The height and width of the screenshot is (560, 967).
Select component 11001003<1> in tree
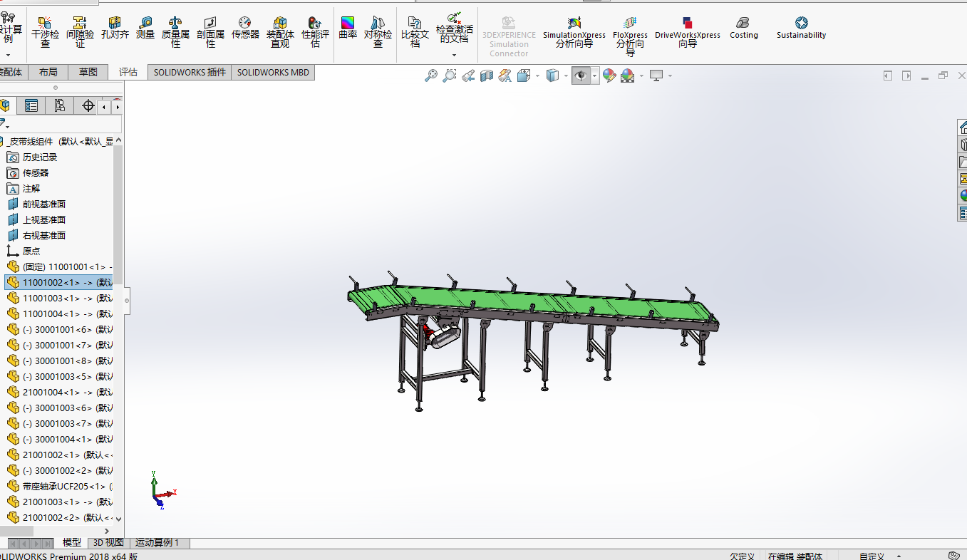(x=60, y=298)
